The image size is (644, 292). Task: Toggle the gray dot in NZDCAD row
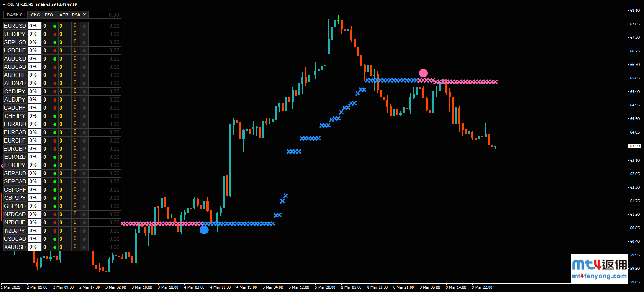tap(84, 215)
